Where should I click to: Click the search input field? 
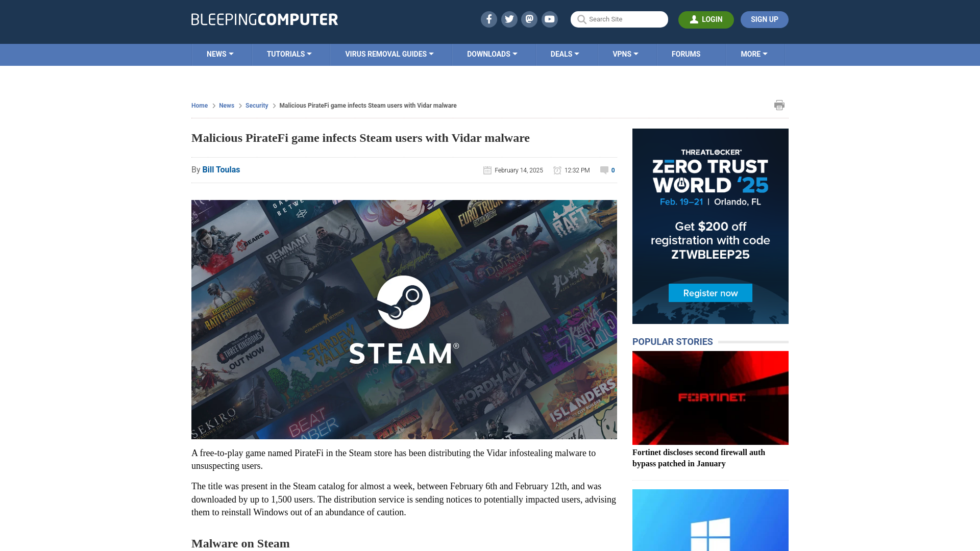[x=619, y=19]
